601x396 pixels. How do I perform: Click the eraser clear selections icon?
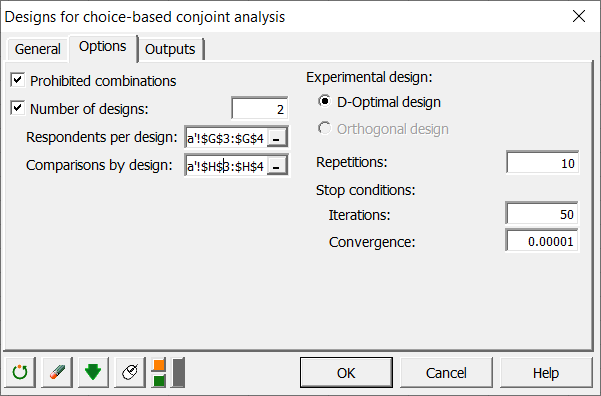click(x=57, y=372)
